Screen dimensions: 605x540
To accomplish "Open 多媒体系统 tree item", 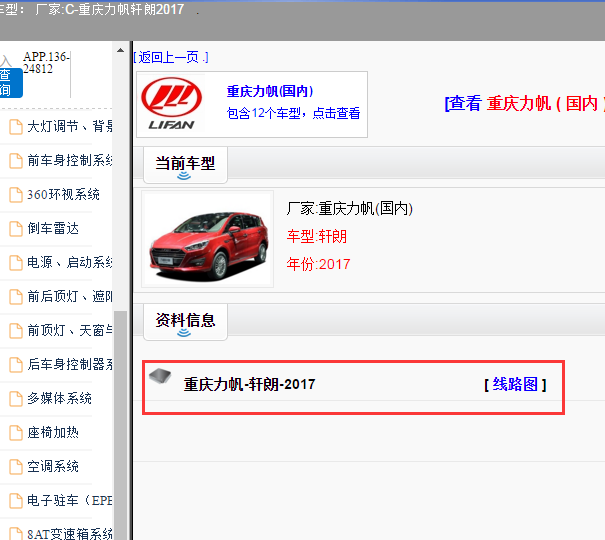I will tap(59, 398).
